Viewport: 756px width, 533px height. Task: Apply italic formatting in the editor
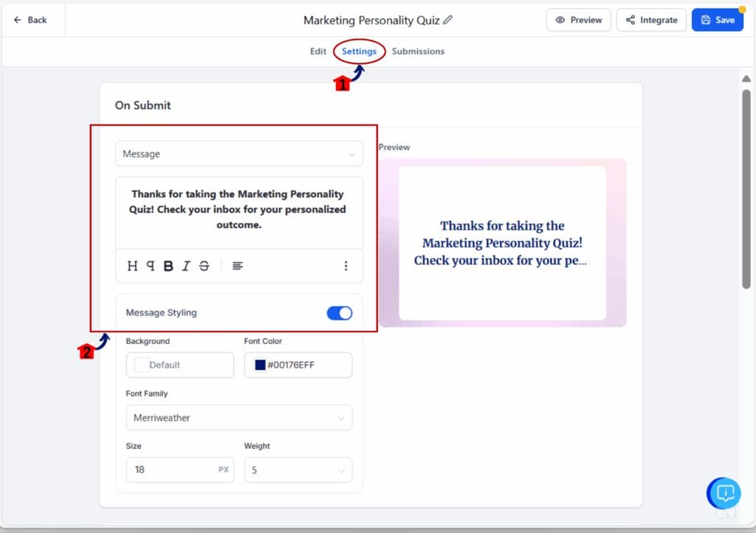tap(185, 266)
